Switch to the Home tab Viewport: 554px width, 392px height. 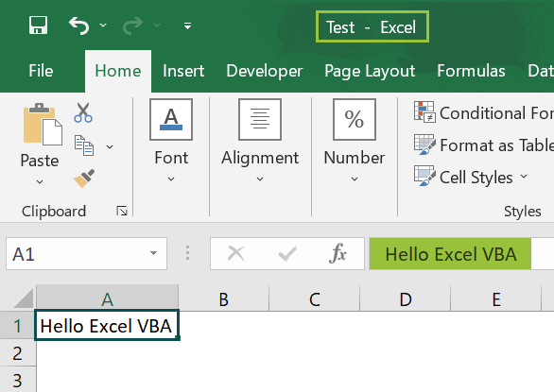click(118, 71)
